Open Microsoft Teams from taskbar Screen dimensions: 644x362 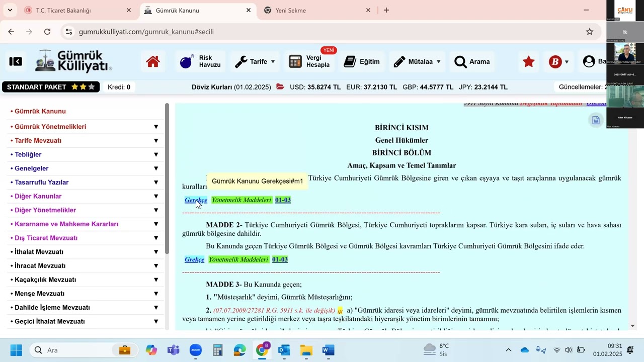pos(174,350)
